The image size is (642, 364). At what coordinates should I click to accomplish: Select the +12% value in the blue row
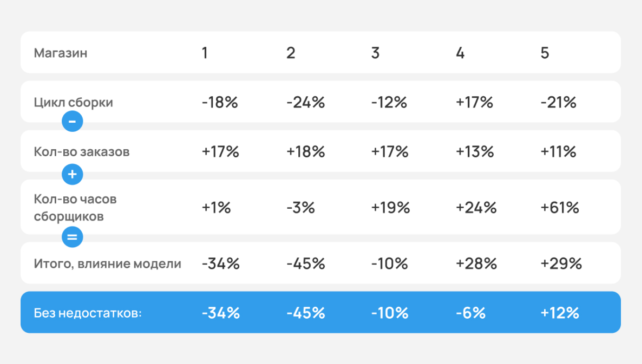tap(560, 313)
